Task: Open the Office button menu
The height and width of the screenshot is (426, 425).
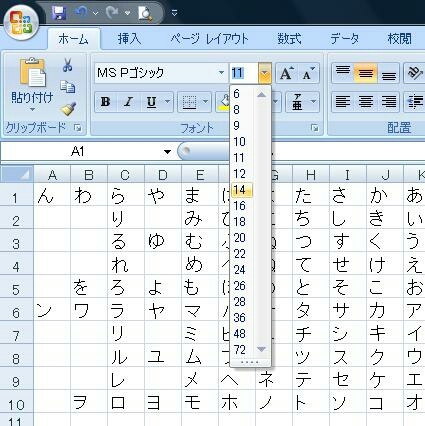Action: (x=21, y=22)
